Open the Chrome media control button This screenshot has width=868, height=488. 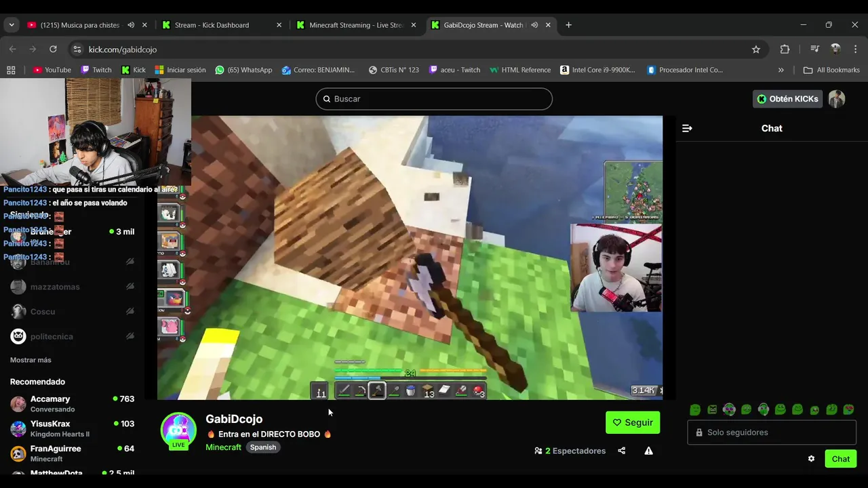814,49
